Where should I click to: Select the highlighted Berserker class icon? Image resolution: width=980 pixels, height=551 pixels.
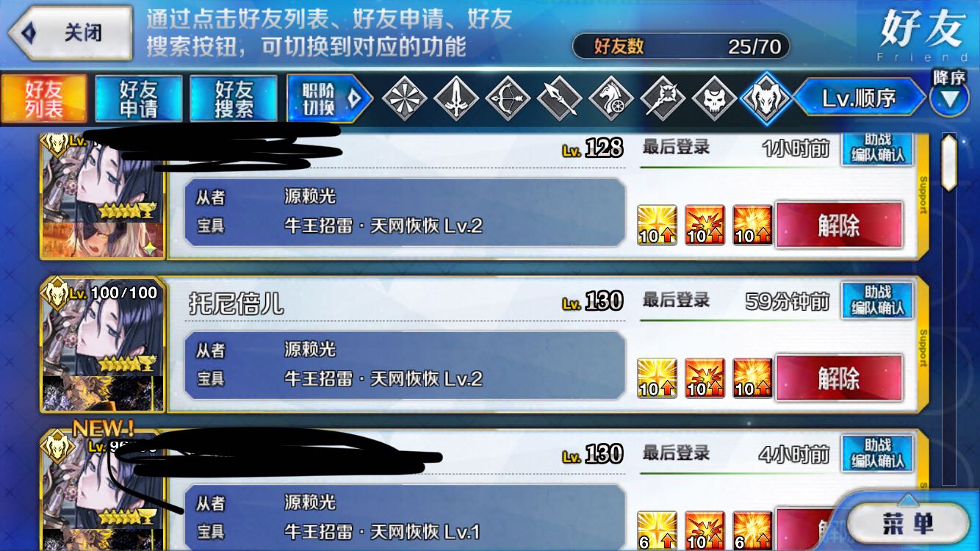765,98
